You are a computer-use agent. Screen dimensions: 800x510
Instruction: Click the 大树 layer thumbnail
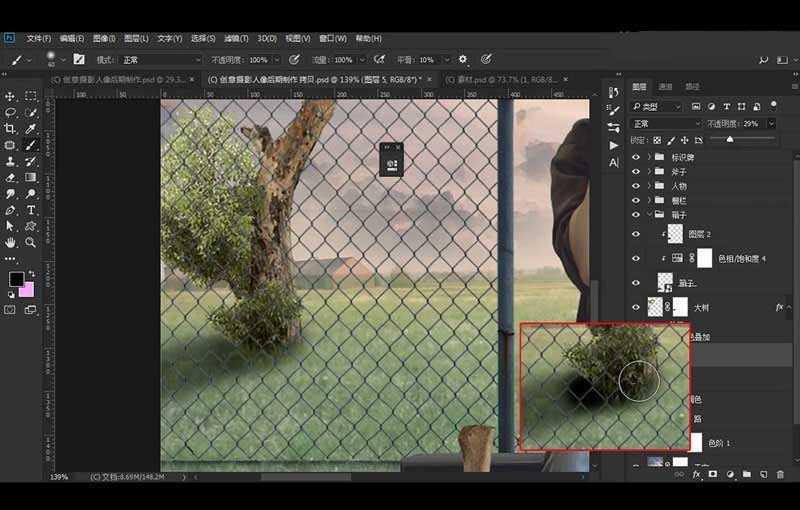pyautogui.click(x=656, y=308)
